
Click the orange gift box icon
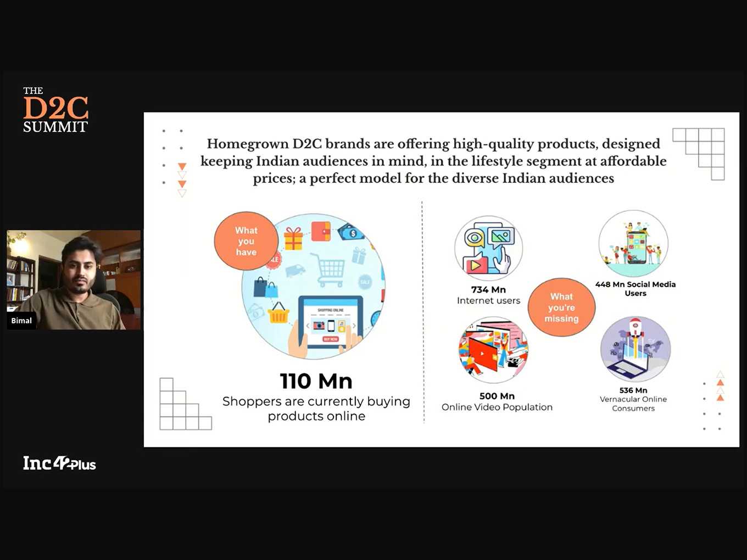pos(293,239)
